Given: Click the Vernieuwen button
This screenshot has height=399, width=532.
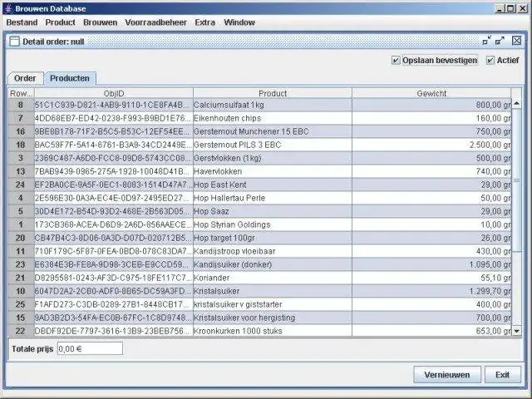Looking at the screenshot, I should (x=447, y=375).
